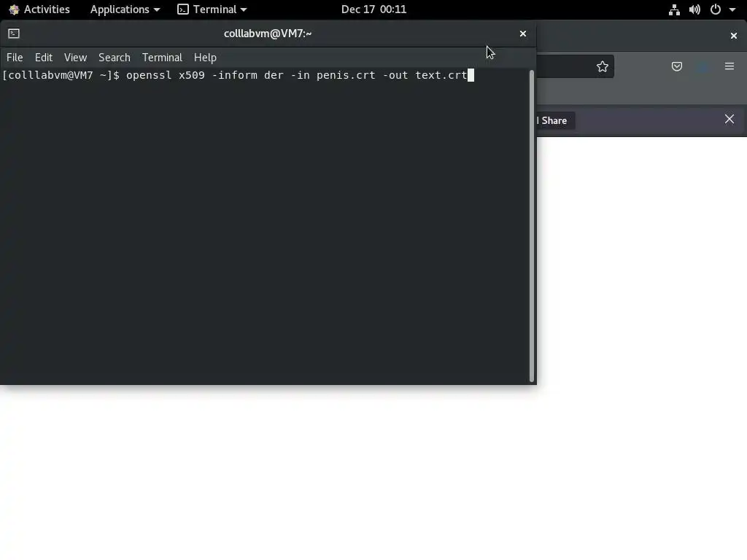Click the colllabvm@VM7:~ window title
The width and height of the screenshot is (747, 560).
click(268, 34)
